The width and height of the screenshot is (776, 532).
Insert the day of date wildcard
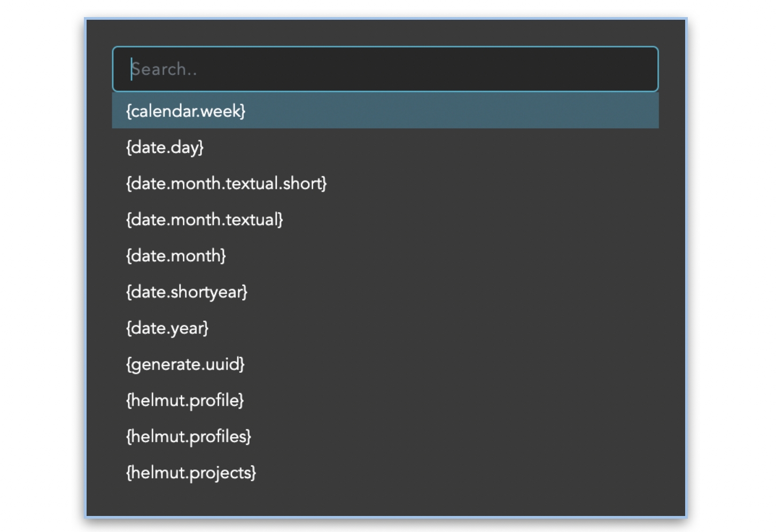pos(165,147)
